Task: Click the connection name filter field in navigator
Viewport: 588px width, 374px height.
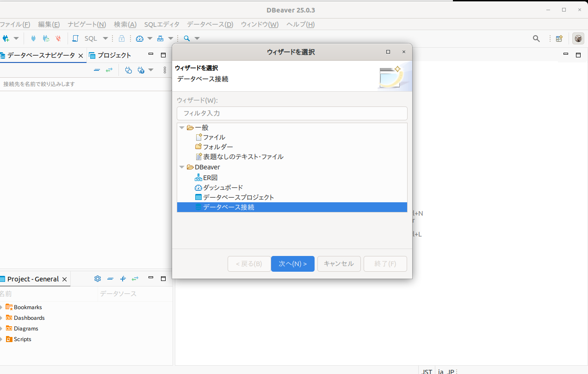Action: tap(86, 84)
